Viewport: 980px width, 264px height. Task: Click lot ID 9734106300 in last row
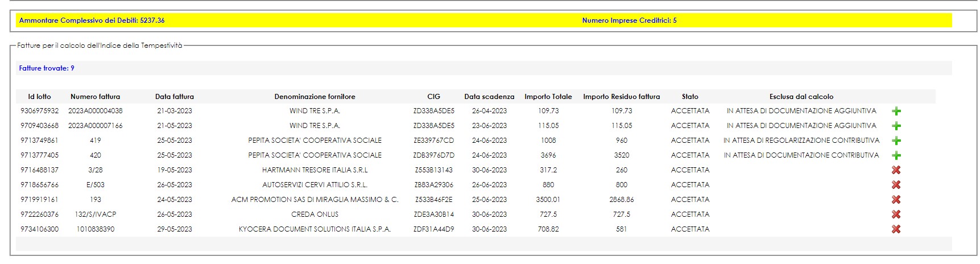click(39, 229)
